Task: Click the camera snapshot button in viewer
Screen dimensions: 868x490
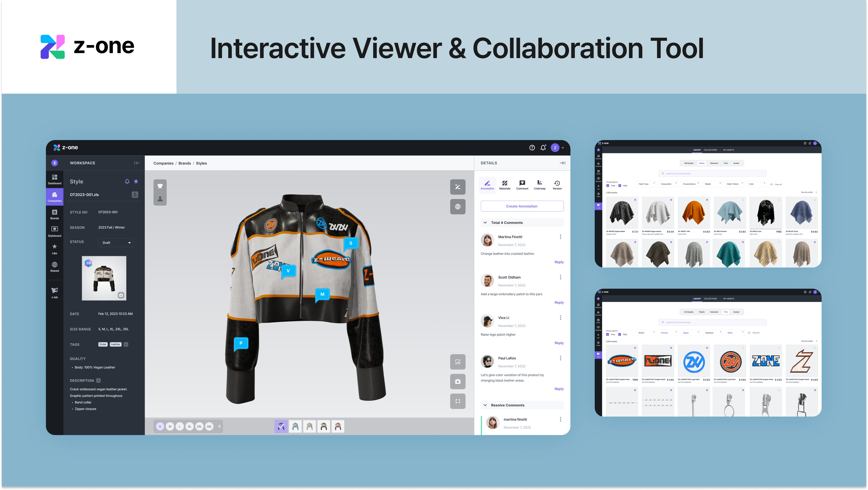Action: click(x=458, y=381)
